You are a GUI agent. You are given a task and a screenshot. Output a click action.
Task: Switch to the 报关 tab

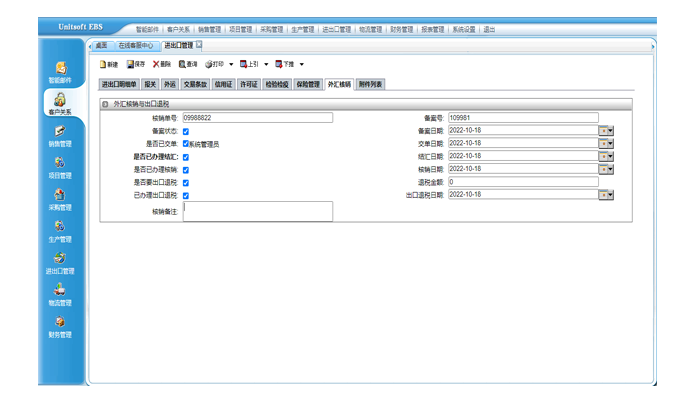pyautogui.click(x=150, y=85)
